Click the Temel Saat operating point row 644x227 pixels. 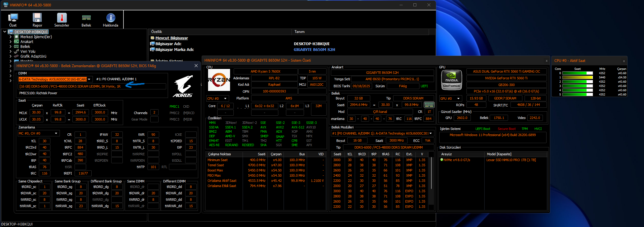(x=265, y=165)
